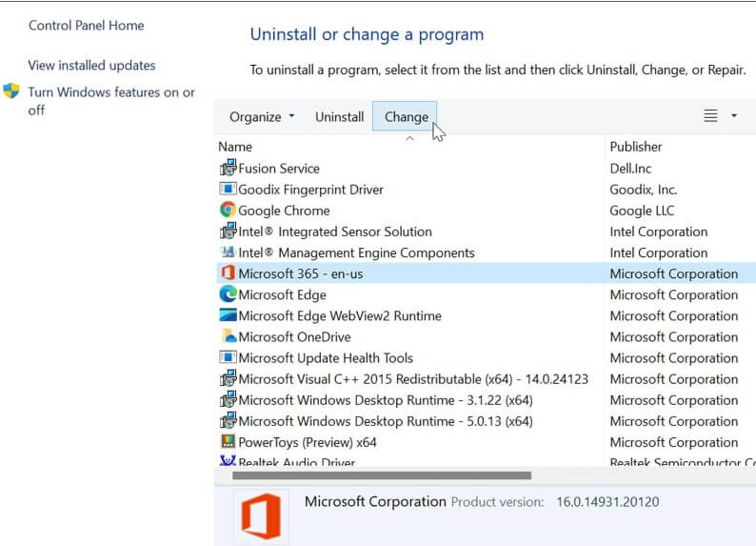
Task: Click the Edge WebView2 Runtime icon
Action: pos(229,315)
